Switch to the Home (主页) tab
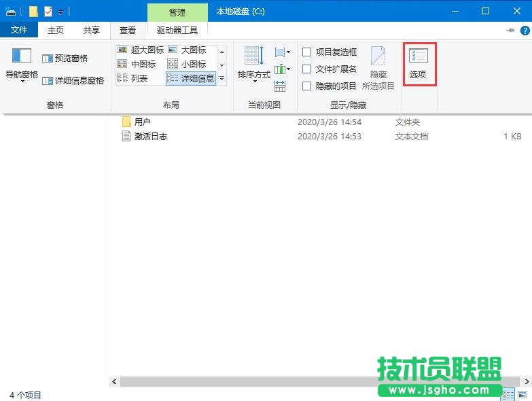The height and width of the screenshot is (401, 532). pyautogui.click(x=56, y=30)
